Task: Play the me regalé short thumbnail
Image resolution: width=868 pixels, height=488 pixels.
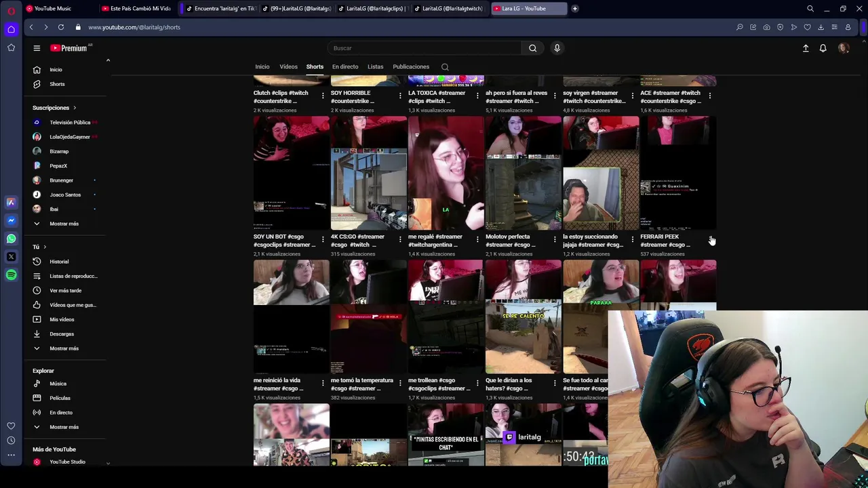Action: [446, 173]
